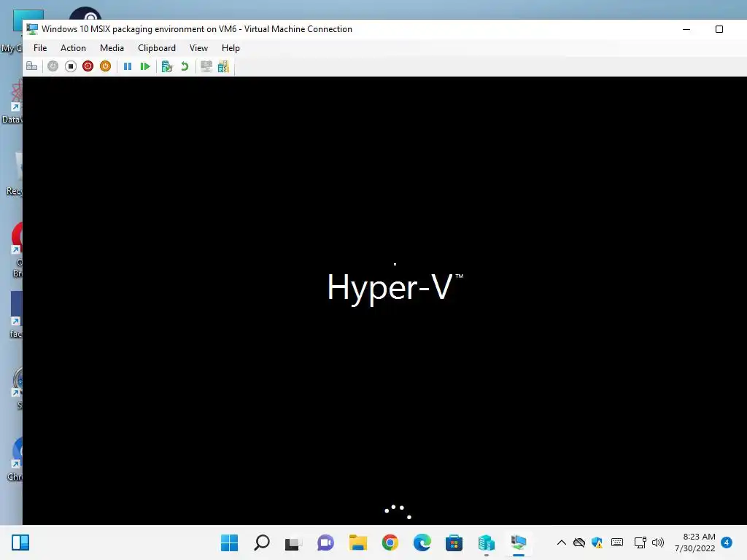Click the touch keyboard tray icon
The image size is (747, 560).
pos(617,542)
